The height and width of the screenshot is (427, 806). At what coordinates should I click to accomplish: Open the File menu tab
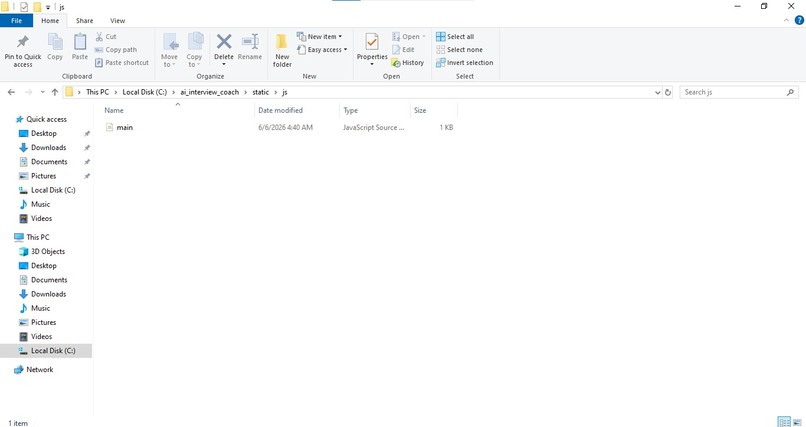tap(16, 21)
